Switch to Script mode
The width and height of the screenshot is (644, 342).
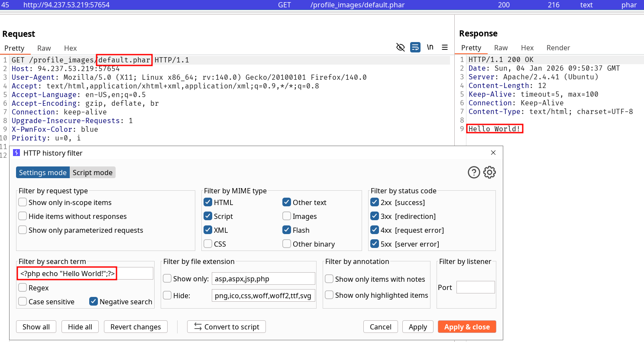[92, 173]
